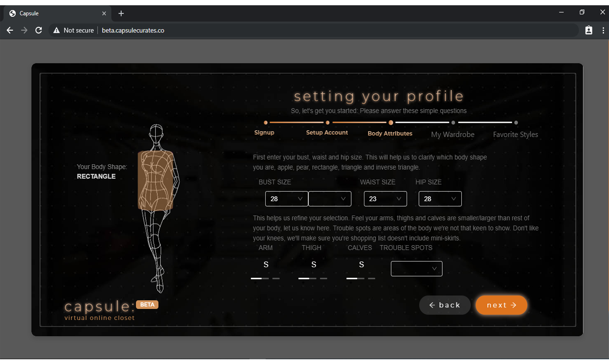Expand the TROUBLE SPOTS dropdown

[x=416, y=268]
